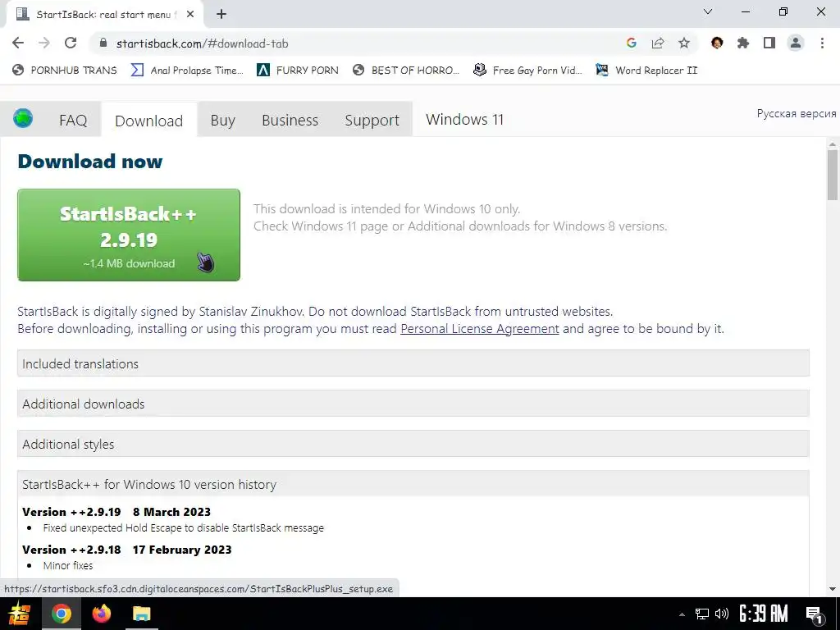Open the volume tray icon
This screenshot has width=840, height=630.
point(722,614)
